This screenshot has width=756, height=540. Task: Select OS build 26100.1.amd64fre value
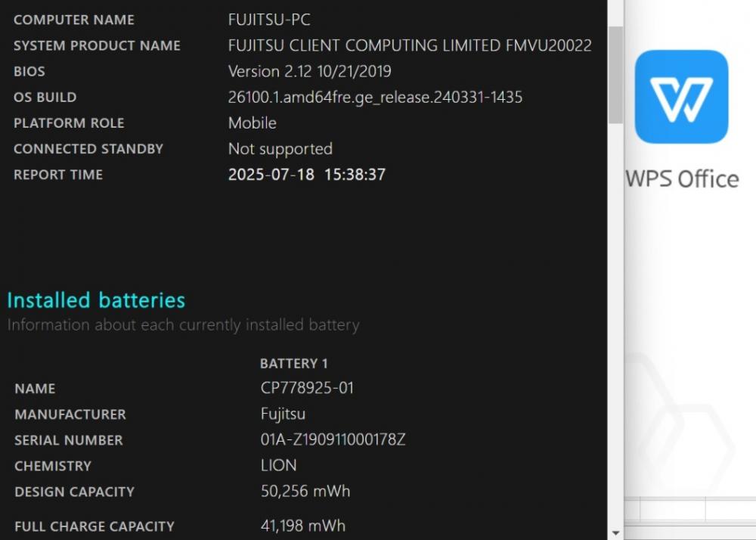point(375,98)
